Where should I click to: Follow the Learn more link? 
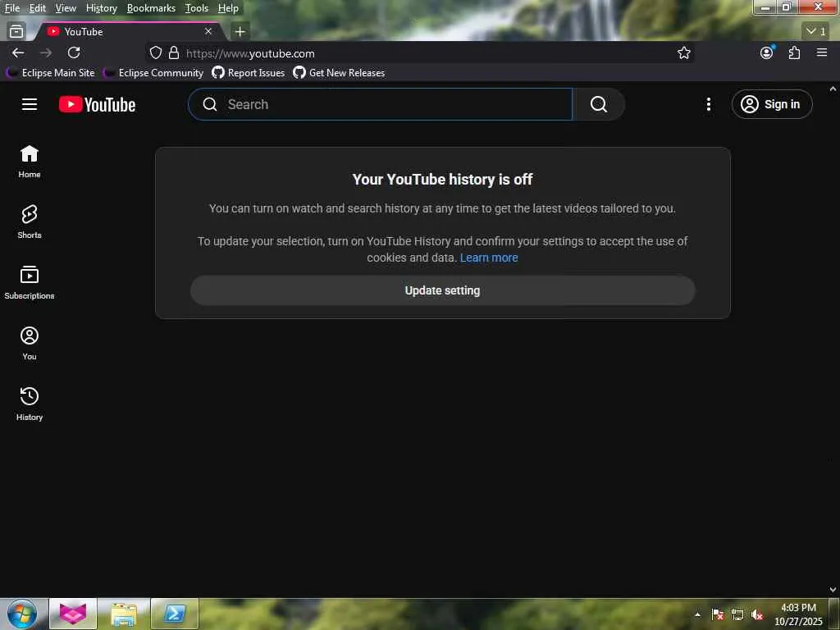(x=489, y=258)
